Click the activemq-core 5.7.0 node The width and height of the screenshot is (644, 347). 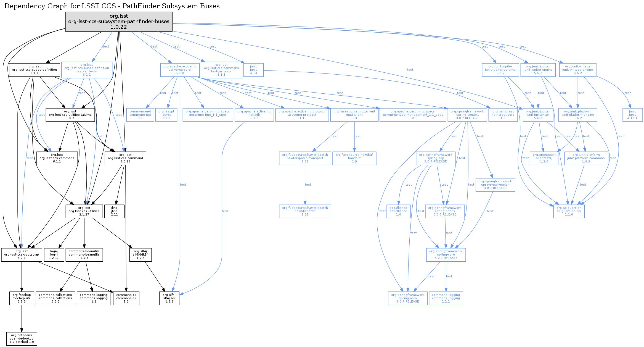click(x=180, y=70)
